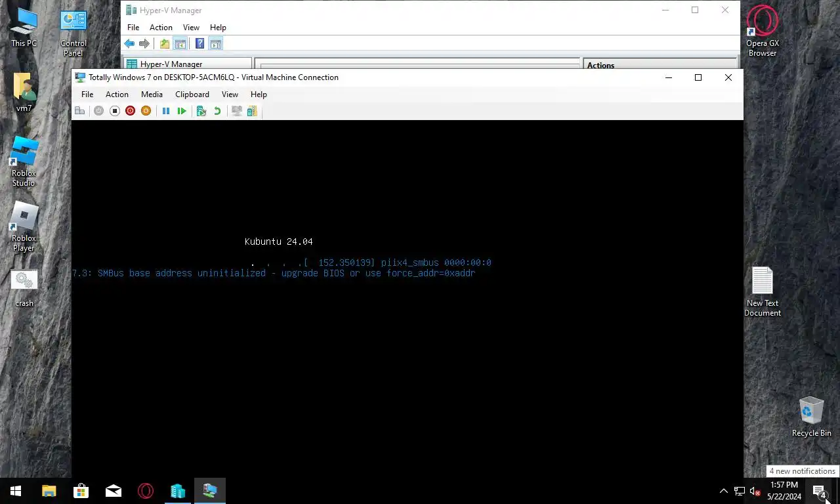Select the Roblox Studio desktop shortcut

tap(24, 162)
